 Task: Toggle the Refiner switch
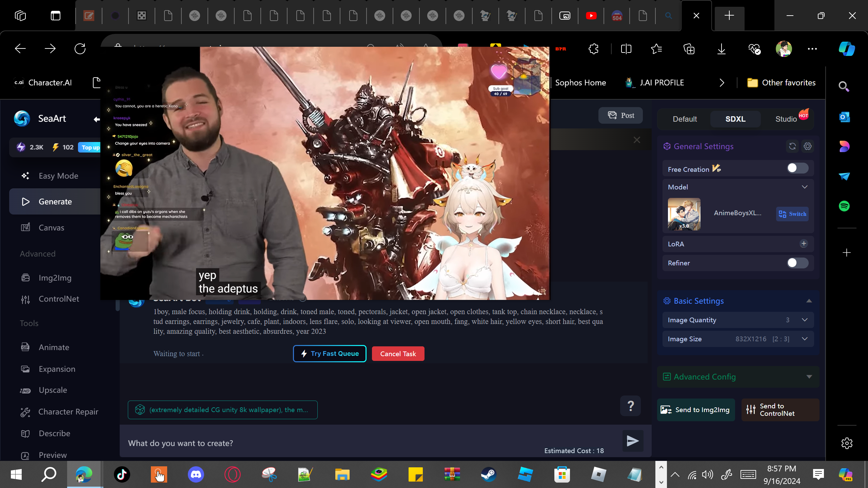click(x=797, y=263)
